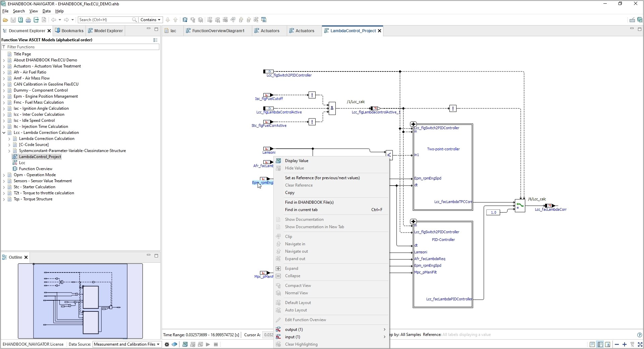
Task: Click the Outline diagram thumbnail
Action: 80,301
